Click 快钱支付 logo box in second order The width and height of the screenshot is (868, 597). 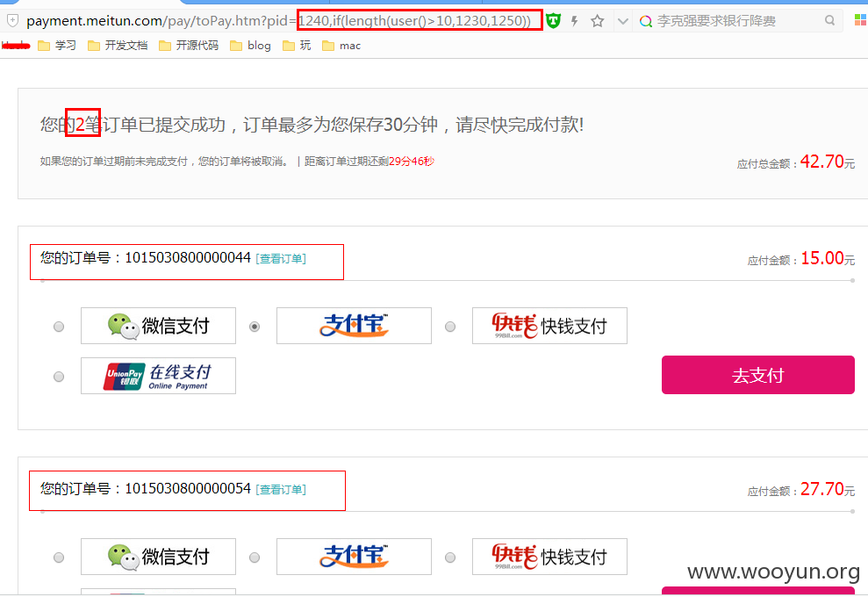[549, 557]
